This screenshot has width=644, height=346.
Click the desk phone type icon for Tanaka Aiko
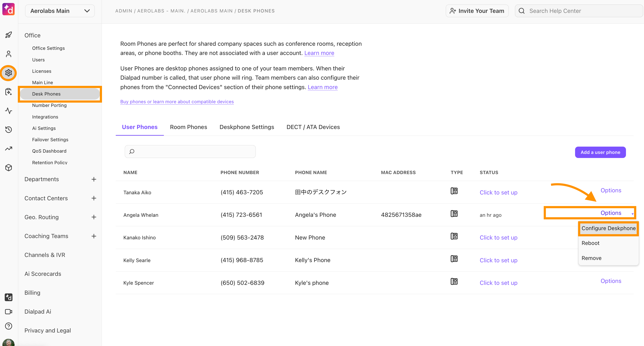click(454, 191)
